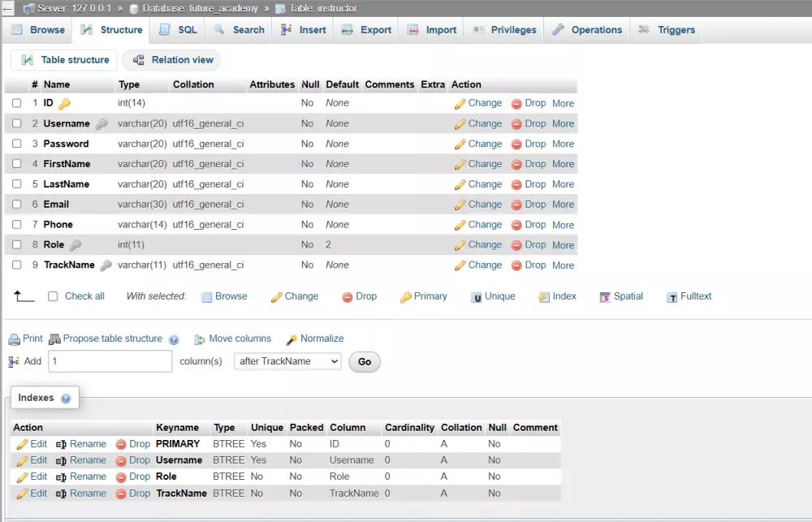This screenshot has height=522, width=812.
Task: Click the add columns number field
Action: [x=110, y=361]
